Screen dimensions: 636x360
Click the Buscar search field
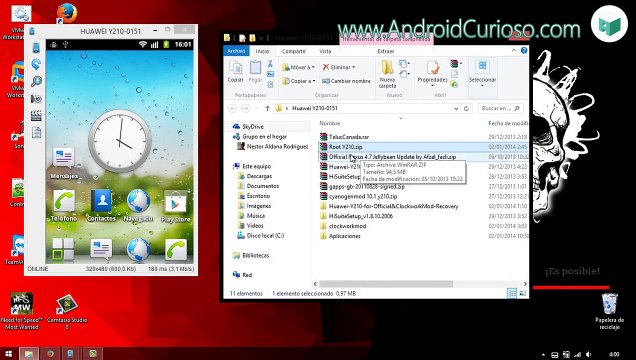[x=500, y=108]
